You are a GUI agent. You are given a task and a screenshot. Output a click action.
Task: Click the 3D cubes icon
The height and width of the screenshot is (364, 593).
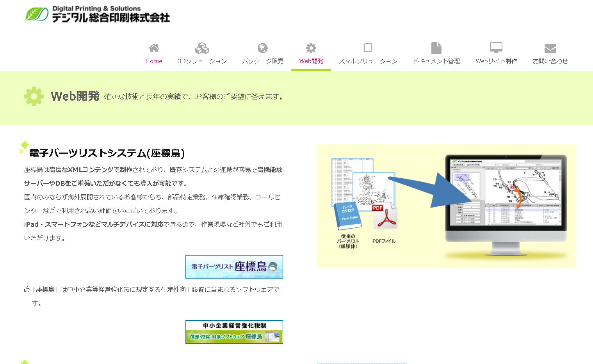[202, 48]
